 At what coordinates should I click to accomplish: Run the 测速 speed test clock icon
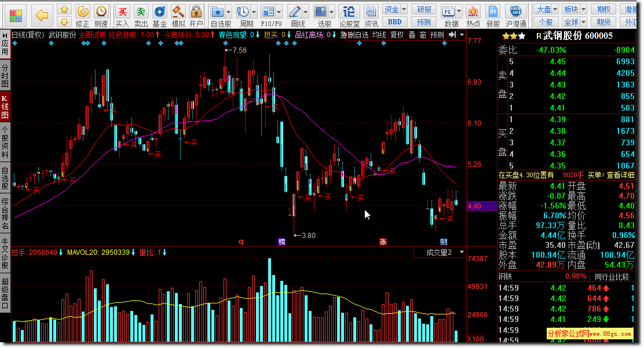pyautogui.click(x=101, y=16)
